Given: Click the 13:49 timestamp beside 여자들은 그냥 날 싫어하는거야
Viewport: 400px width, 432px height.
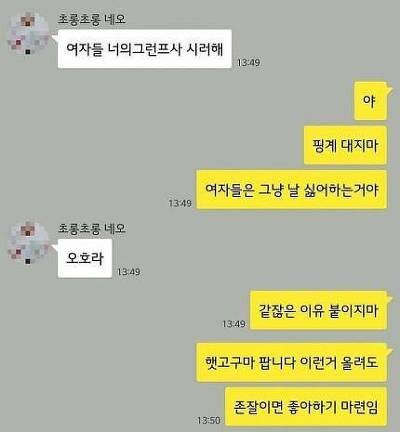Looking at the screenshot, I should [180, 203].
